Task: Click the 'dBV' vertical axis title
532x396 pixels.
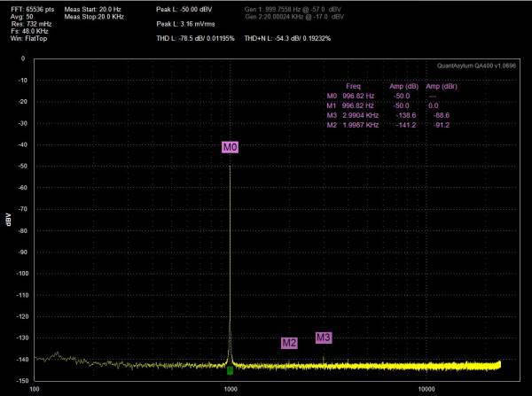Action: [9, 220]
